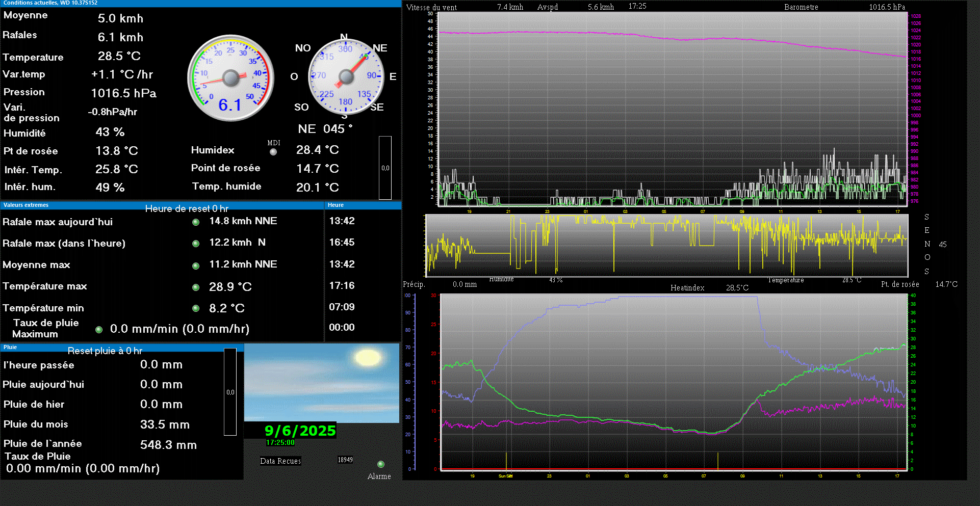The height and width of the screenshot is (506, 980).
Task: Click the LED beside Taux de pluie Maximum
Action: pyautogui.click(x=99, y=330)
